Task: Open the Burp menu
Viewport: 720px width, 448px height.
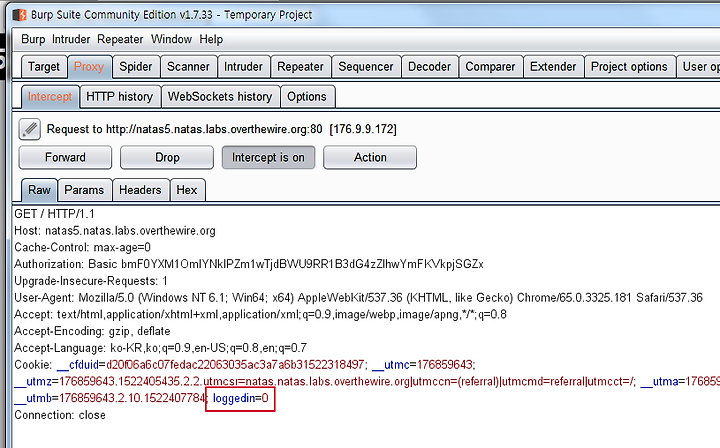Action: click(33, 39)
